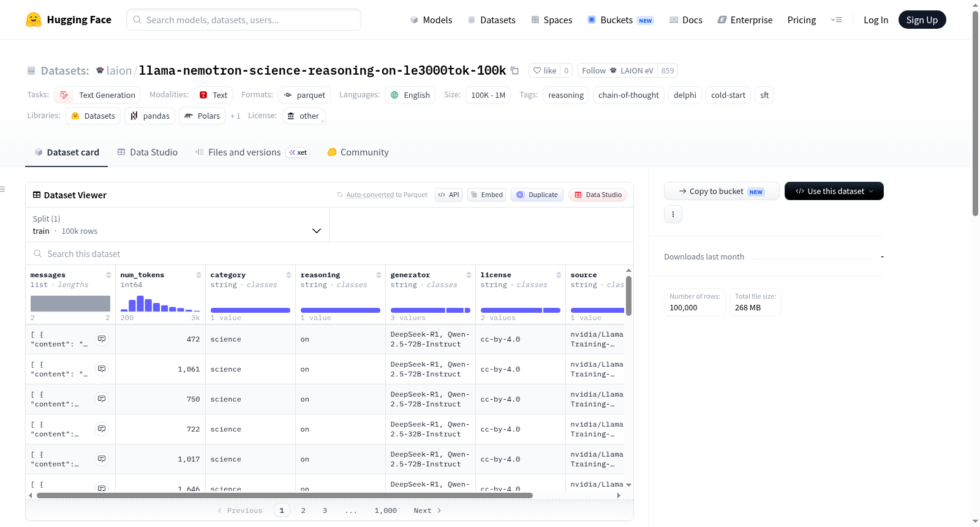This screenshot has width=980, height=527.
Task: Open Buckets in the top navigation
Action: click(x=620, y=20)
